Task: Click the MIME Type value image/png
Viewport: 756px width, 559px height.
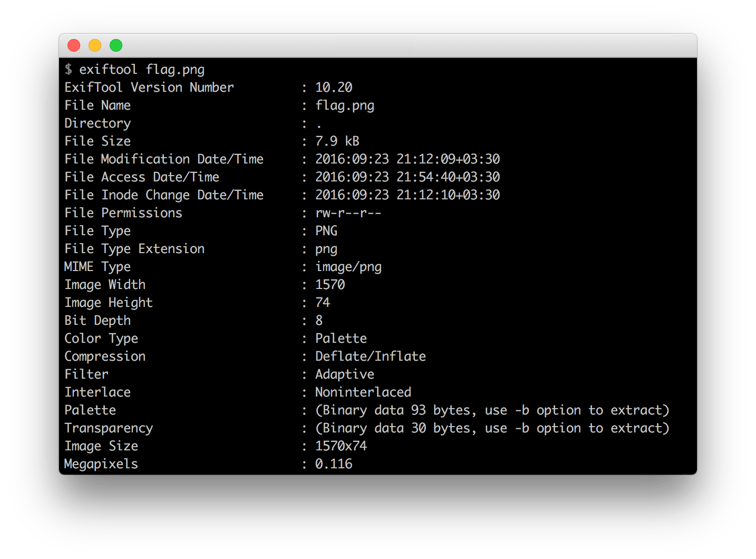Action: point(348,267)
